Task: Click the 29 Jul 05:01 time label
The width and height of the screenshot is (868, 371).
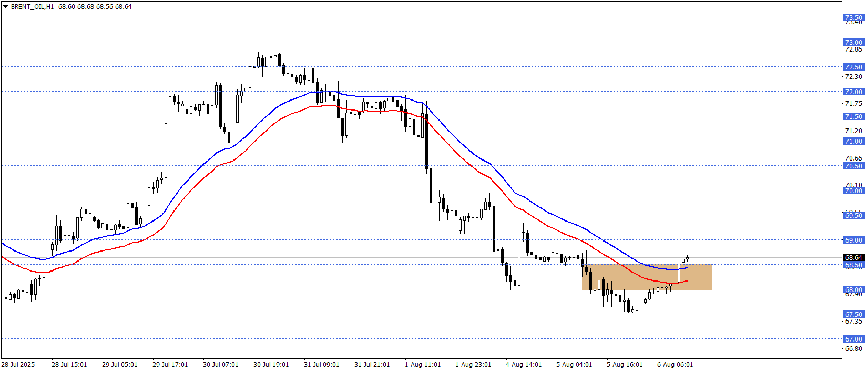Action: 120,364
